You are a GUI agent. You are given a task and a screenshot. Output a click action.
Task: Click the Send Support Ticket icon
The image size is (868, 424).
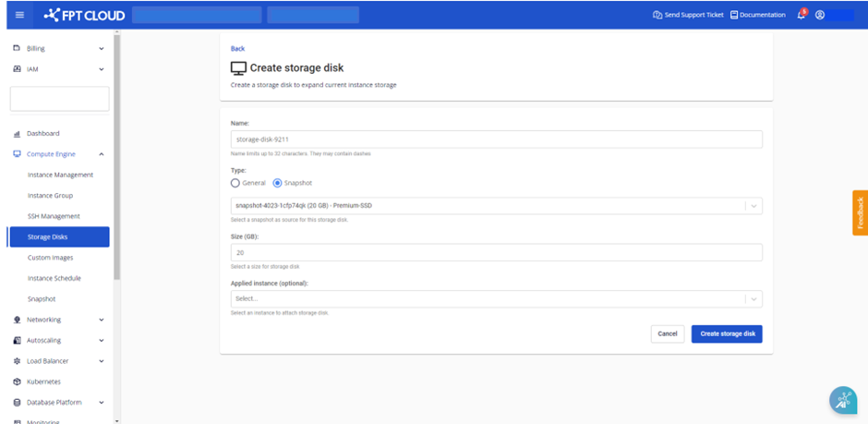[x=657, y=15]
